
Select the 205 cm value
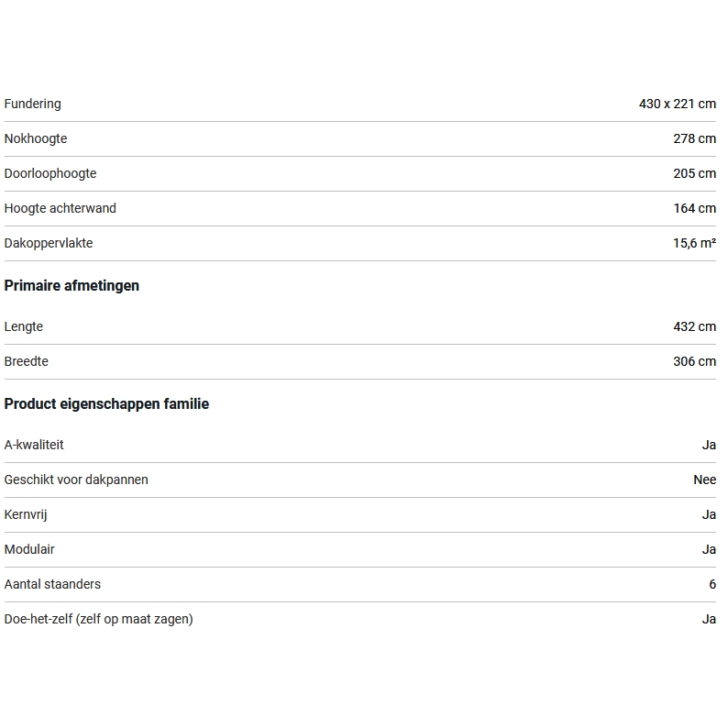(694, 174)
